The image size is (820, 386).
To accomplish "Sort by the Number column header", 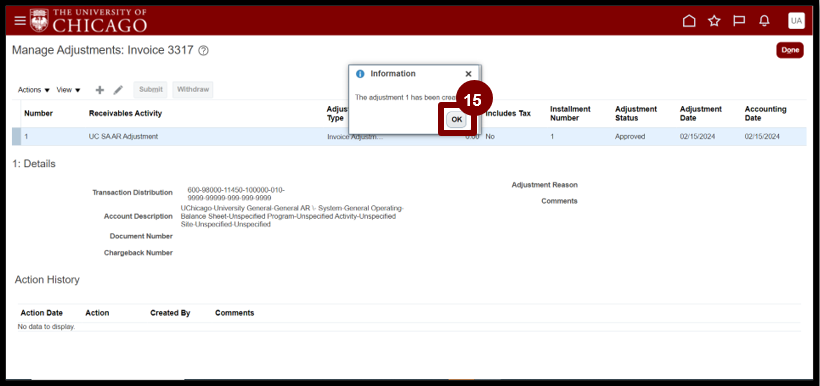I will (x=39, y=113).
